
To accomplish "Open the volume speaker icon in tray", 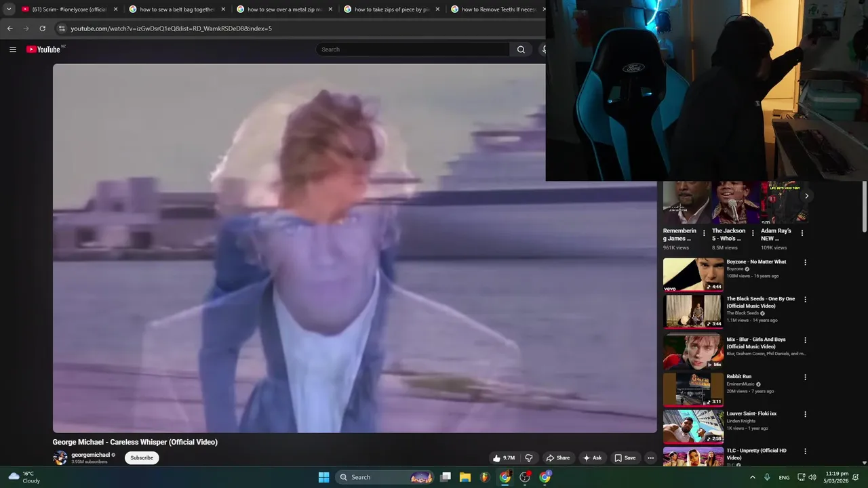I will click(x=812, y=477).
